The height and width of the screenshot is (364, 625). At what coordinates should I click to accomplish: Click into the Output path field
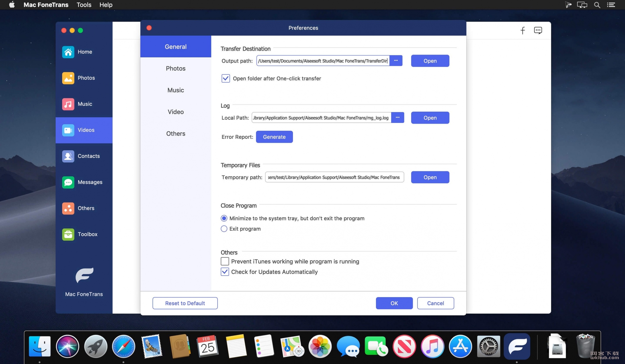(323, 61)
